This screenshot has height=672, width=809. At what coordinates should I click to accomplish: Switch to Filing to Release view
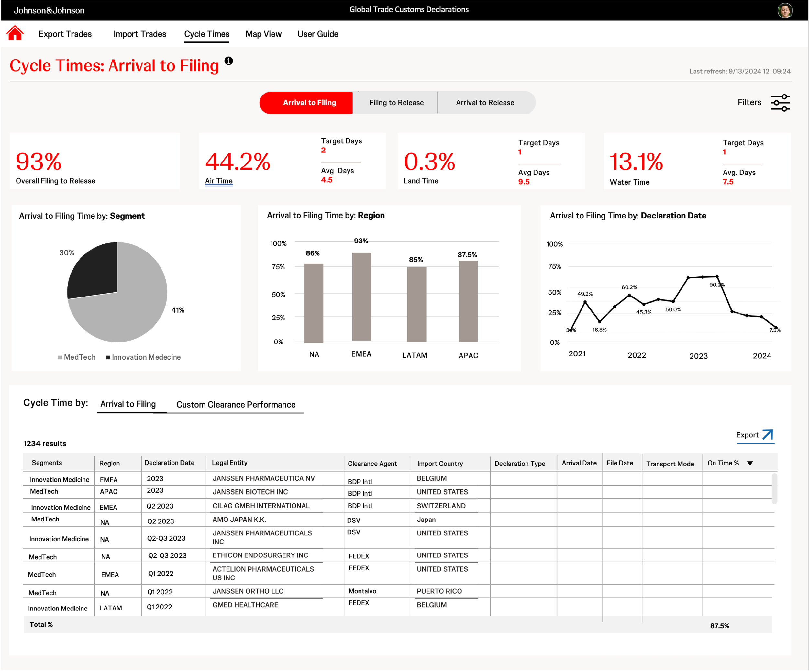396,103
